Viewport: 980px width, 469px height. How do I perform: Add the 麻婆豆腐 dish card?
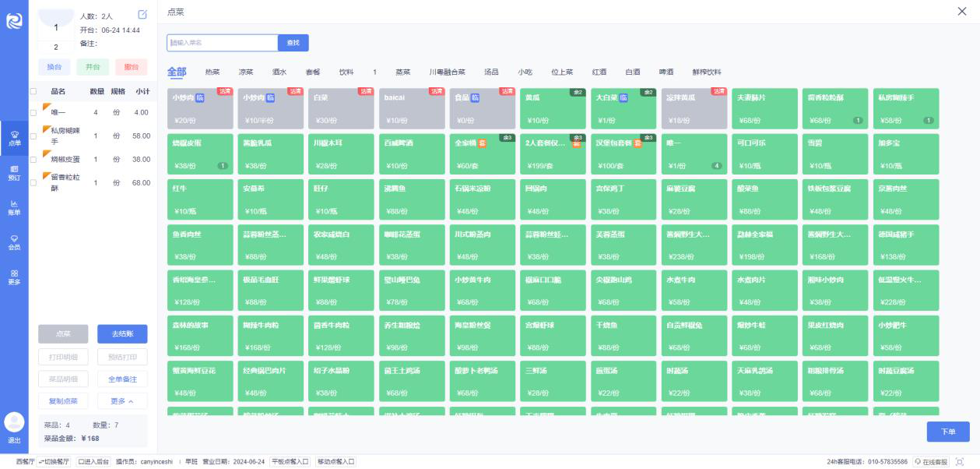694,199
